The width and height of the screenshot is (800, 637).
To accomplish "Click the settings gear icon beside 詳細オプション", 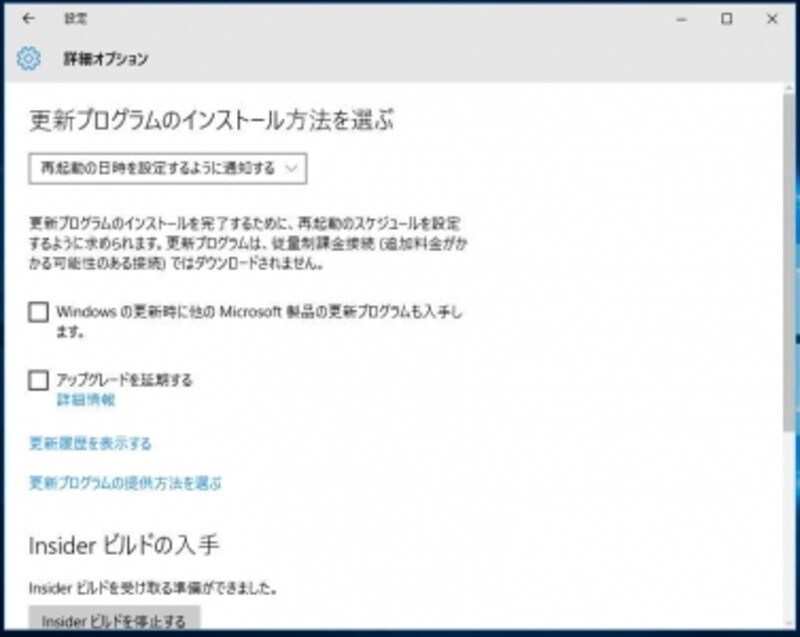I will [x=28, y=58].
